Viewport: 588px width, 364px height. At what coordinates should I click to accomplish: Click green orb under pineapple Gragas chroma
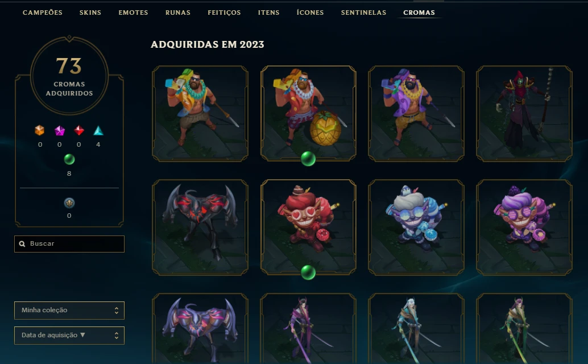(x=308, y=159)
